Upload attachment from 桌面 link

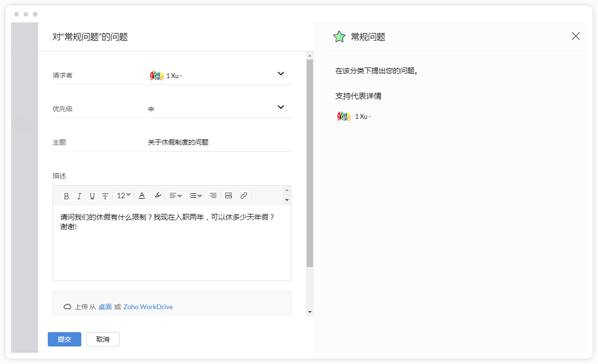click(105, 307)
